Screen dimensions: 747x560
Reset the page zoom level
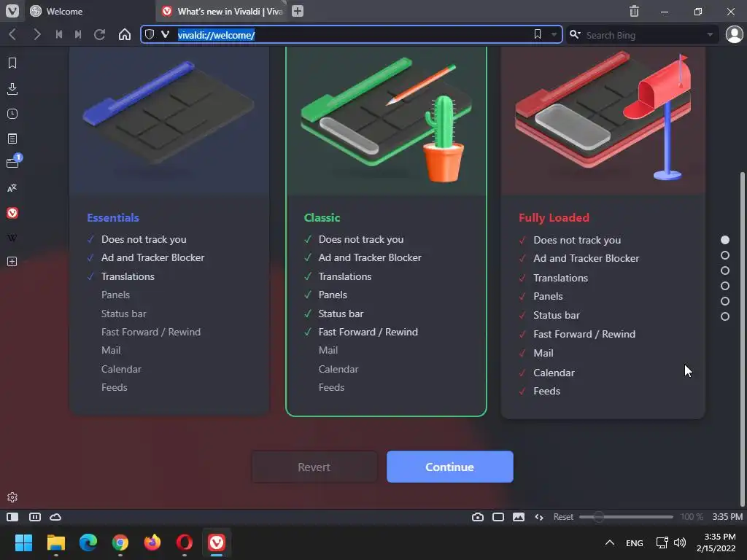(563, 517)
